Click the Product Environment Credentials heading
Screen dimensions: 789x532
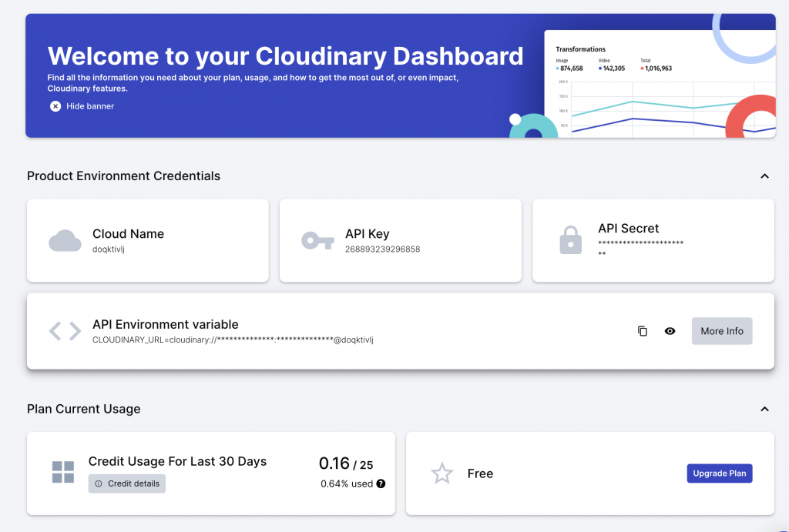[124, 176]
